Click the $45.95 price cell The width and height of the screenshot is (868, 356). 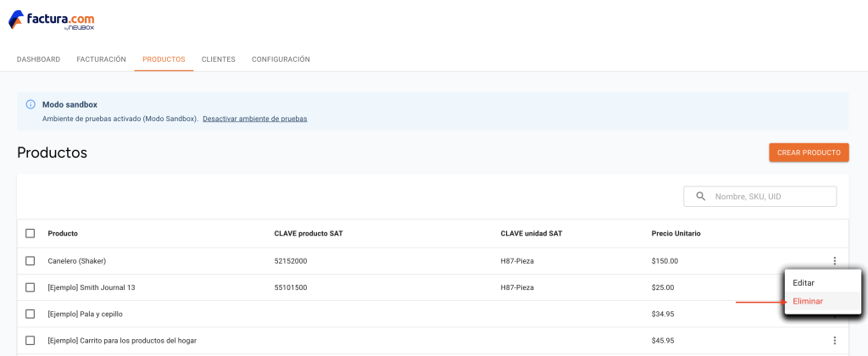663,341
